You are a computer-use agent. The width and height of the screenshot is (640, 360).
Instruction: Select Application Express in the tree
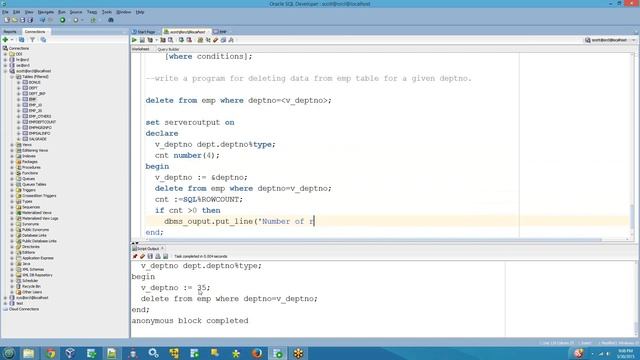[38, 258]
